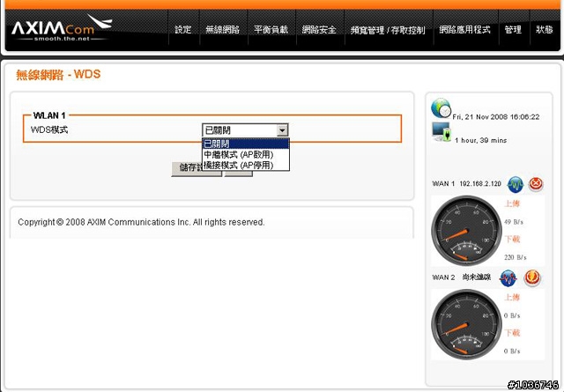
Task: Click the WAN 1 download value 220 B/s
Action: [515, 257]
